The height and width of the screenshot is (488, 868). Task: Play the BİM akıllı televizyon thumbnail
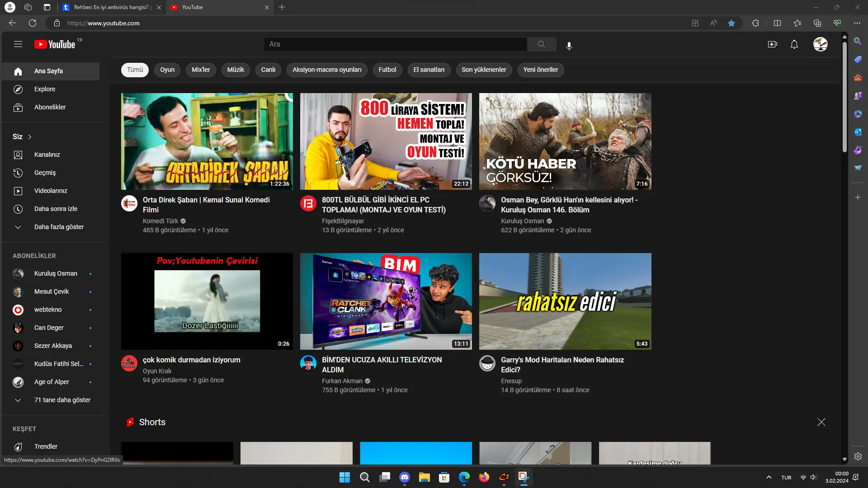(386, 301)
